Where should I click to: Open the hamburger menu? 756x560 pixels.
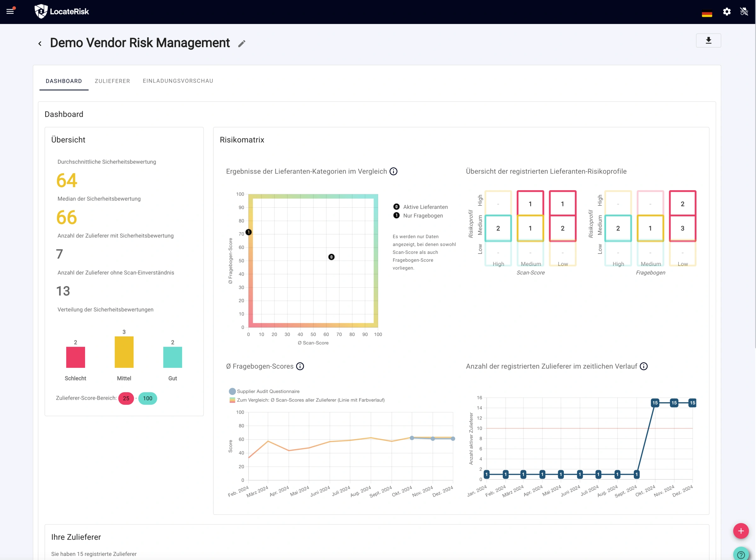pos(10,12)
